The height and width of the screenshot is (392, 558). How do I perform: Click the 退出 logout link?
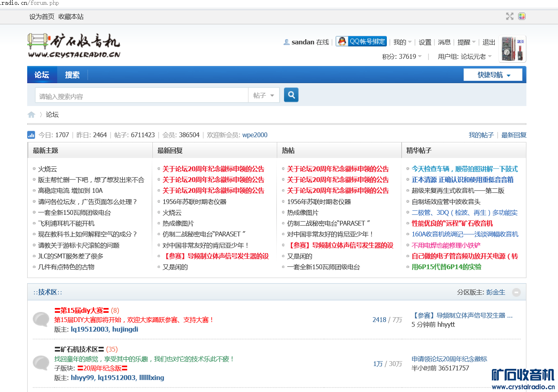tap(489, 42)
